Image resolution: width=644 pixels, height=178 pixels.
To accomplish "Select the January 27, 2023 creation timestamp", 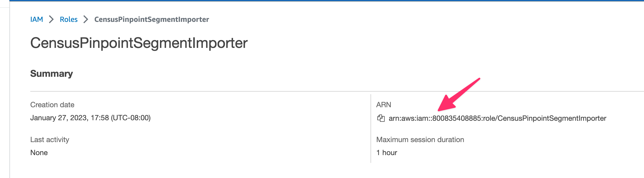I will [90, 118].
